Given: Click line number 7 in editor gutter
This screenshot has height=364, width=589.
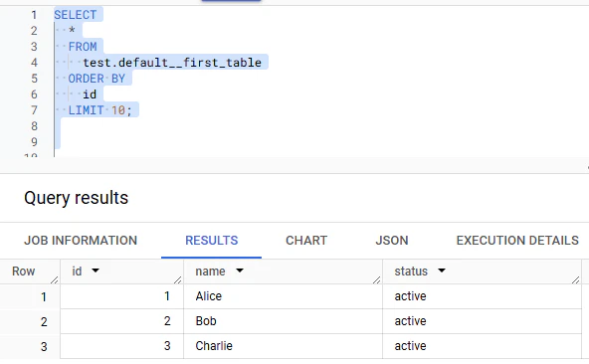Looking at the screenshot, I should pos(34,110).
